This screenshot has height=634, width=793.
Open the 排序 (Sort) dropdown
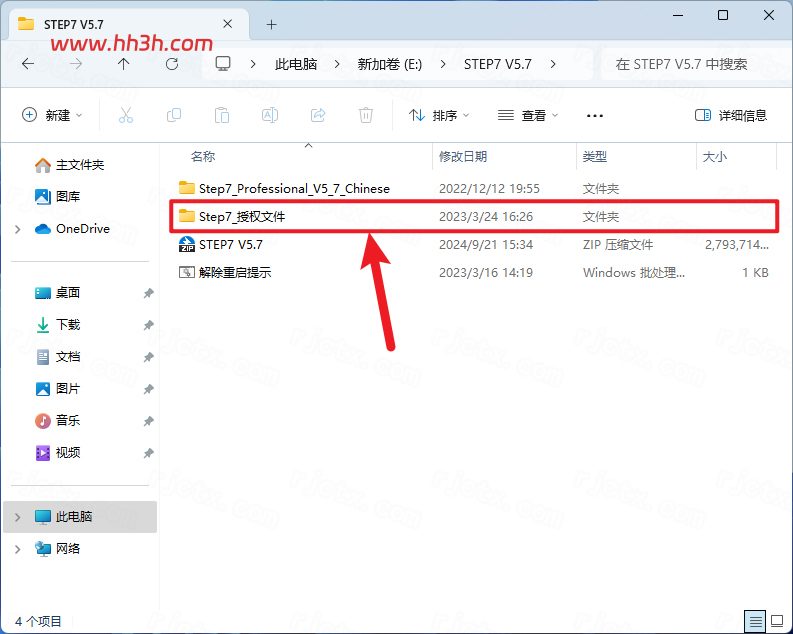pos(438,115)
